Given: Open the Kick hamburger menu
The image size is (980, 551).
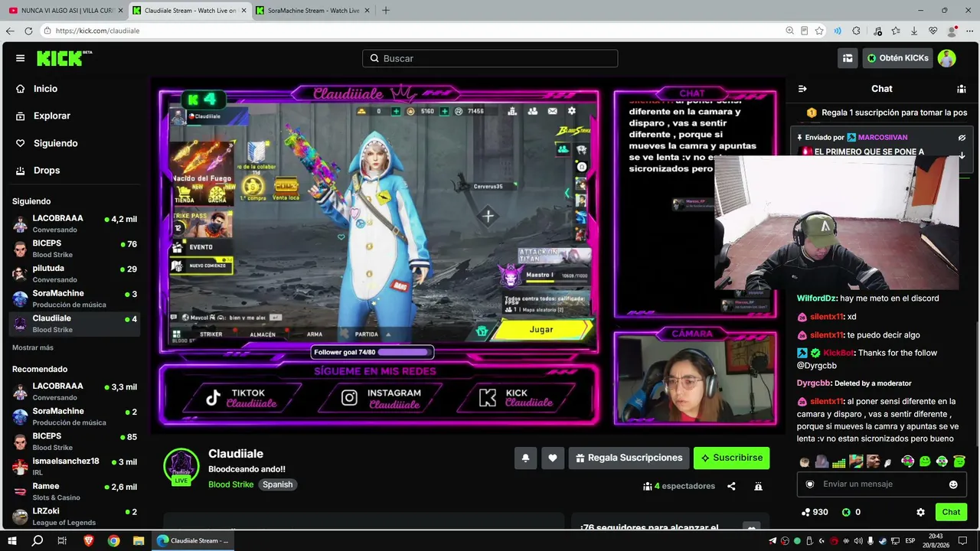Looking at the screenshot, I should click(x=20, y=58).
